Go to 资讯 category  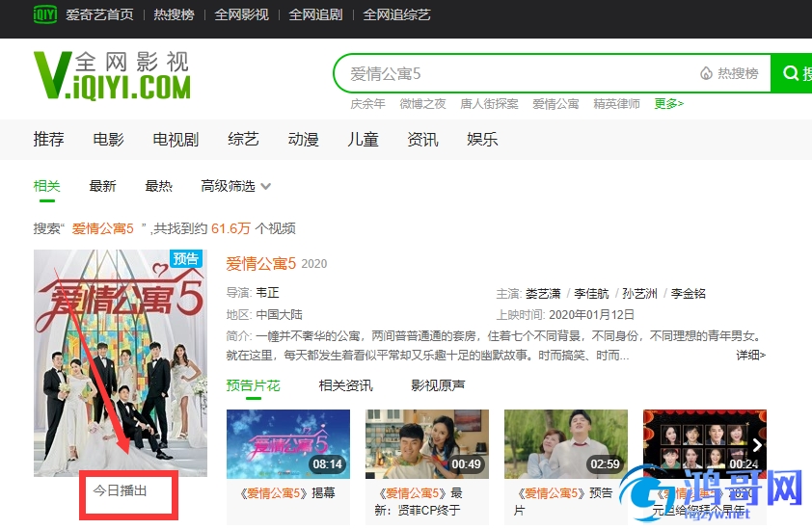422,140
